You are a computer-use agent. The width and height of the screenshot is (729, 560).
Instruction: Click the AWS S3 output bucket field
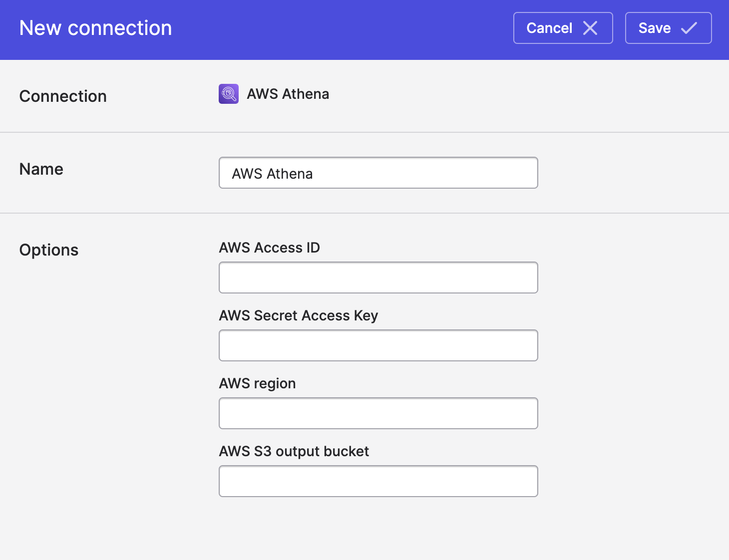coord(378,481)
